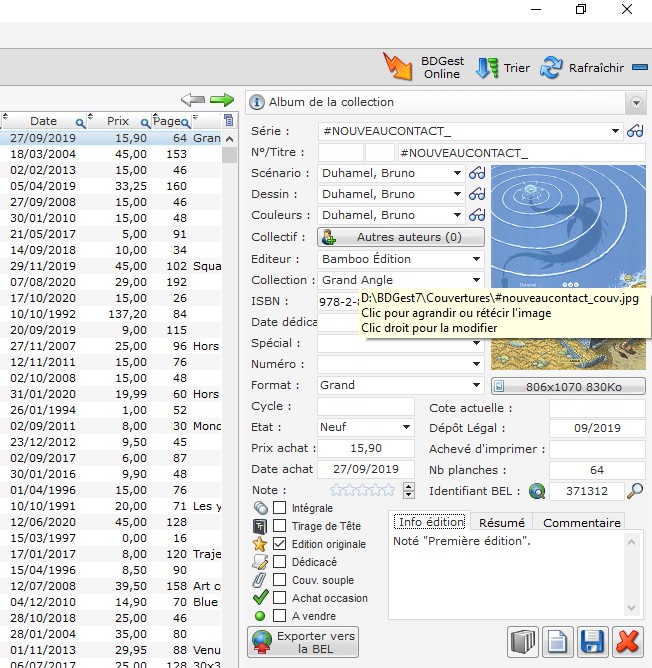The width and height of the screenshot is (652, 668).
Task: Mark the album as A vendre
Action: point(280,615)
